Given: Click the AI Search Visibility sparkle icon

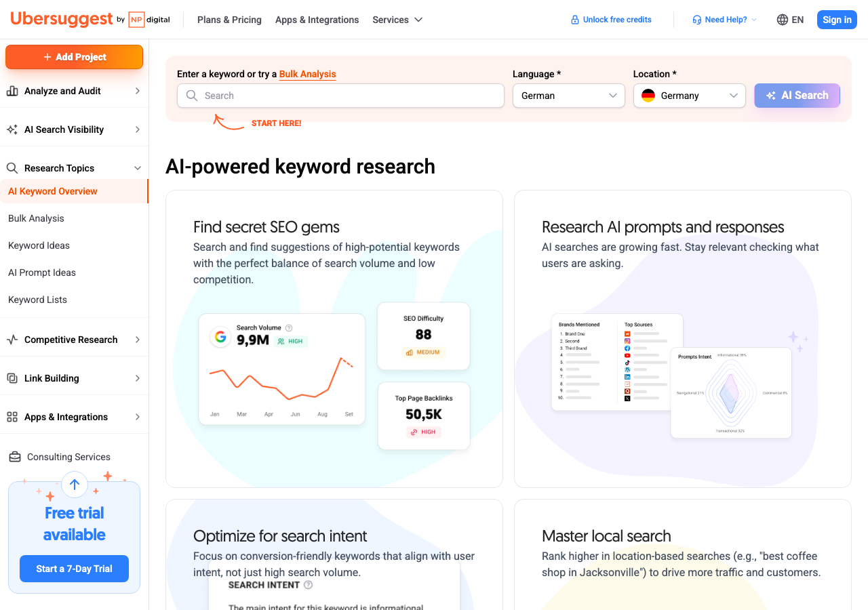Looking at the screenshot, I should (x=12, y=129).
